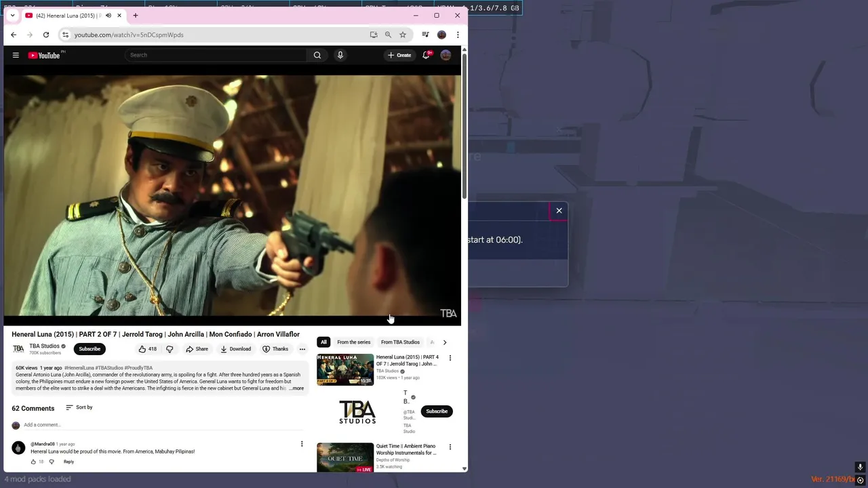Viewport: 868px width, 488px height.
Task: Go to the YouTube home logo
Action: tap(44, 55)
